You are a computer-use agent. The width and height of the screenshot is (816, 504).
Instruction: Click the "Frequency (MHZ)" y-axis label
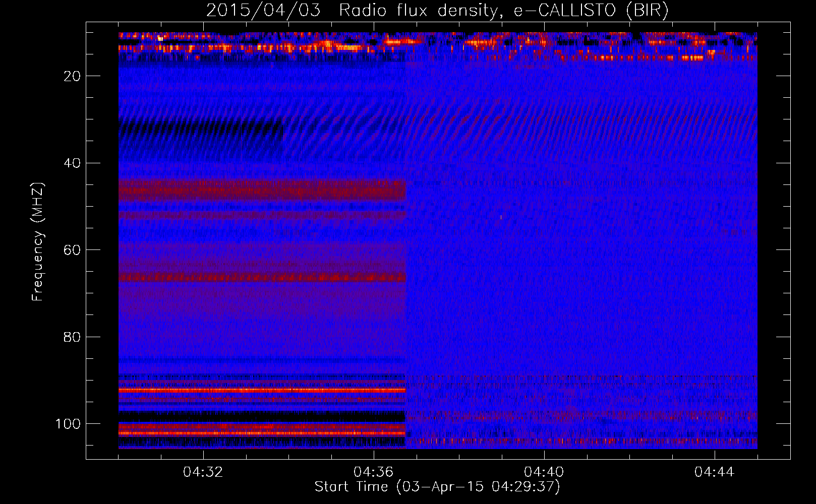[x=38, y=241]
